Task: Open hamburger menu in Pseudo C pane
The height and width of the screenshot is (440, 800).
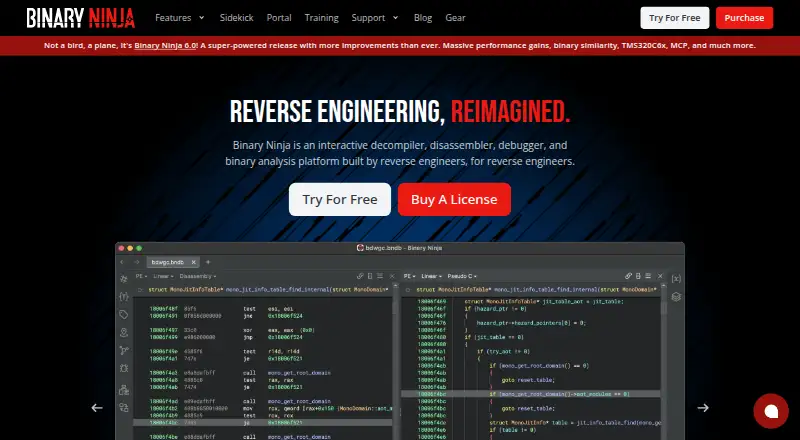Action: [648, 276]
